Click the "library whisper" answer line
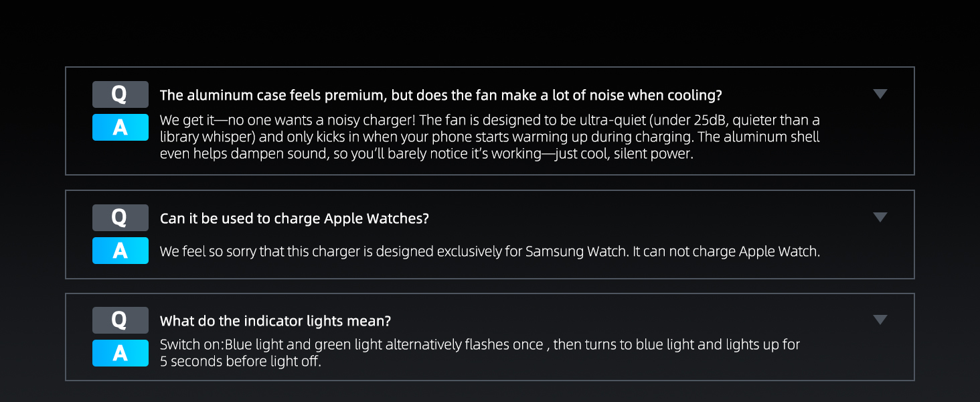The height and width of the screenshot is (402, 980). point(490,137)
